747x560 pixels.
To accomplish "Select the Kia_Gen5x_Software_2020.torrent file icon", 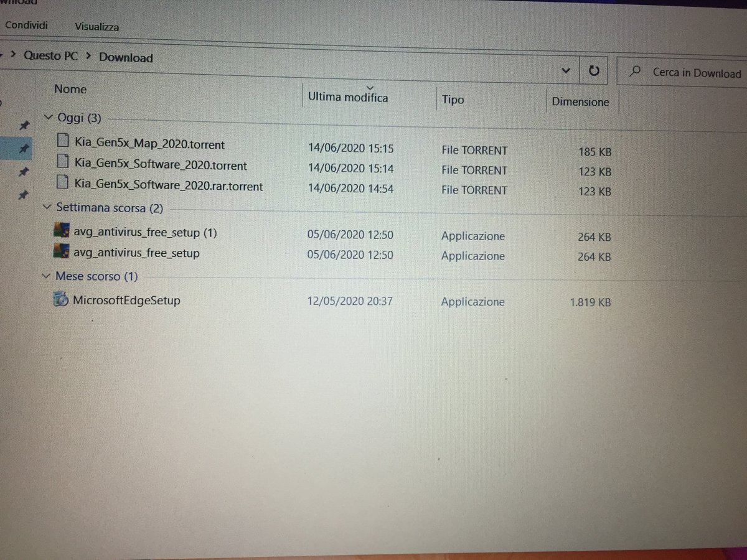I will pyautogui.click(x=62, y=162).
